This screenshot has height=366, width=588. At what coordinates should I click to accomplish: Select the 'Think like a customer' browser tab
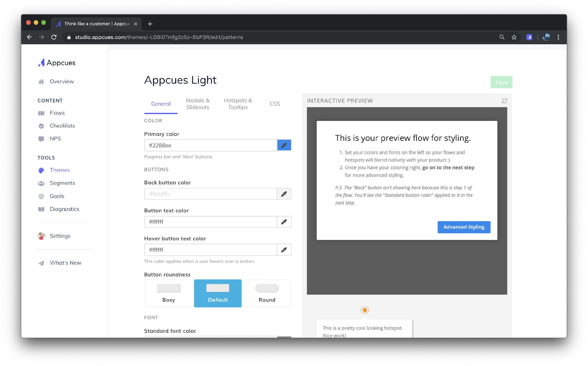(x=96, y=24)
